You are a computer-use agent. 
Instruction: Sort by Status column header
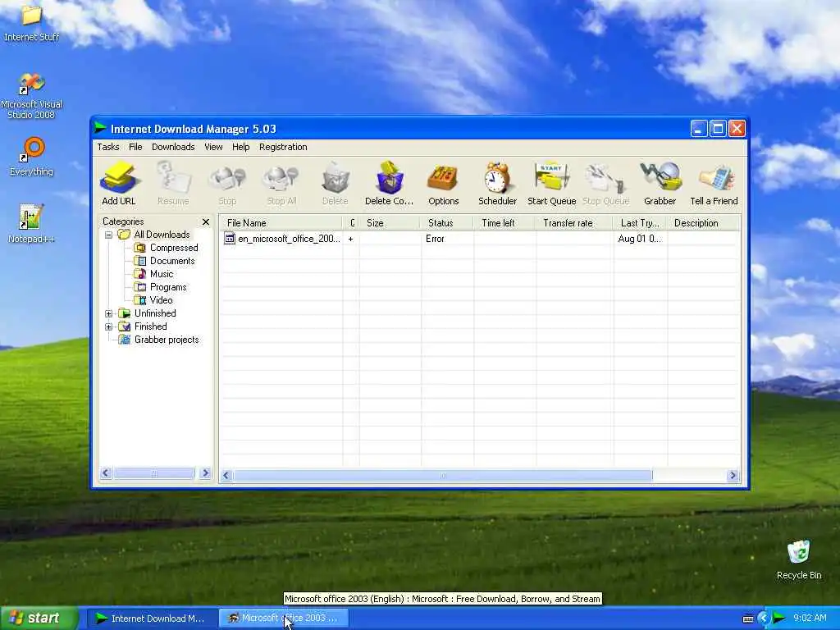point(447,223)
